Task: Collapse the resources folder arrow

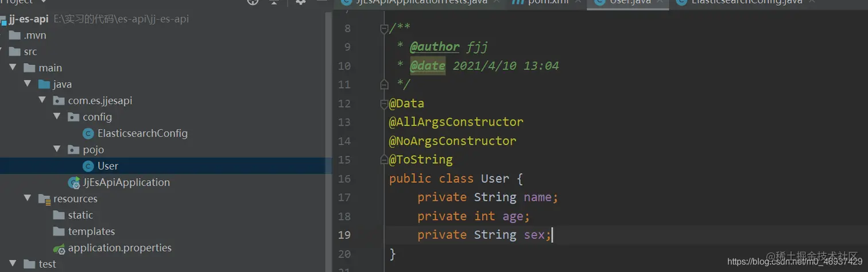Action: (x=28, y=199)
